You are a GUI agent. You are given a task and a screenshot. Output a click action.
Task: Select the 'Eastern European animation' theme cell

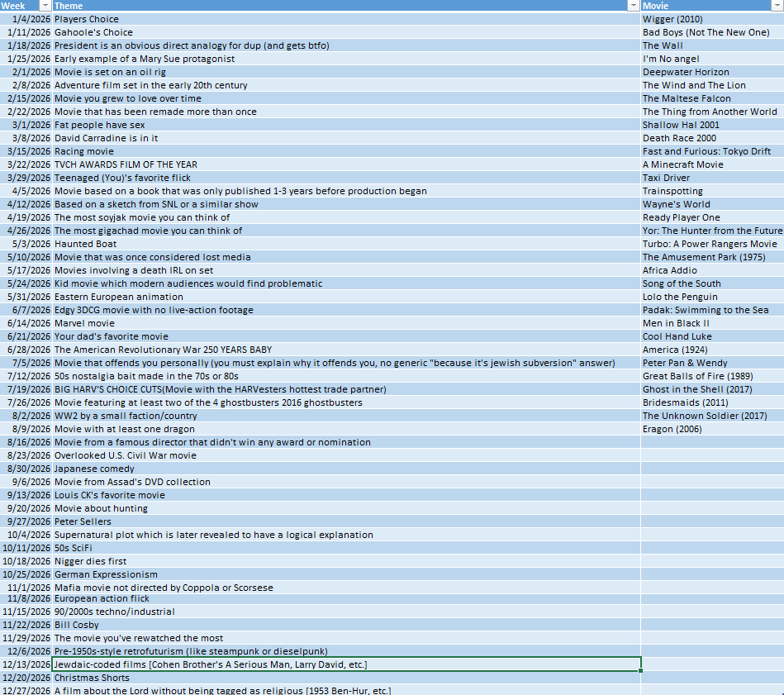(346, 297)
